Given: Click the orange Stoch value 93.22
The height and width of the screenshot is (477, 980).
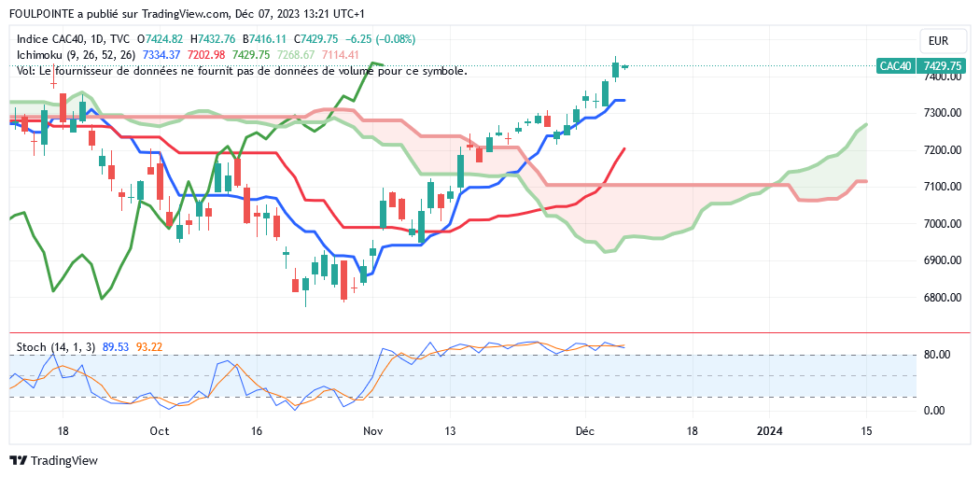Looking at the screenshot, I should pos(149,347).
